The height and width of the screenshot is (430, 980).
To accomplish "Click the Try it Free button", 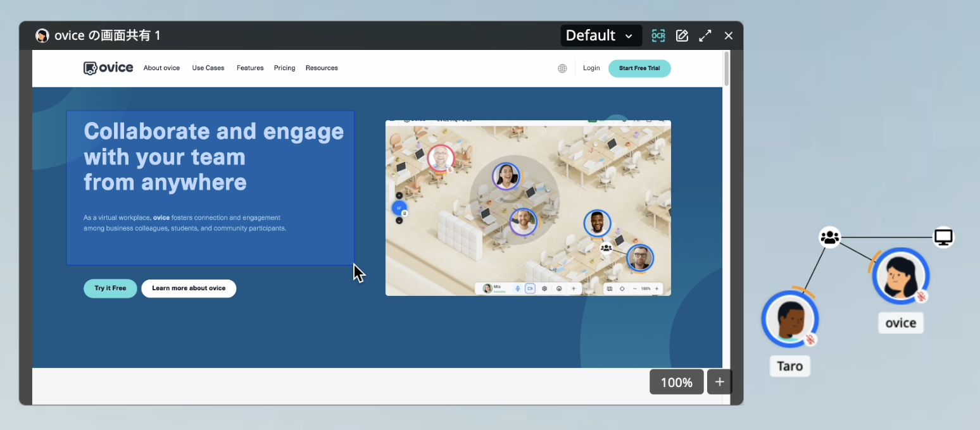I will [x=110, y=288].
